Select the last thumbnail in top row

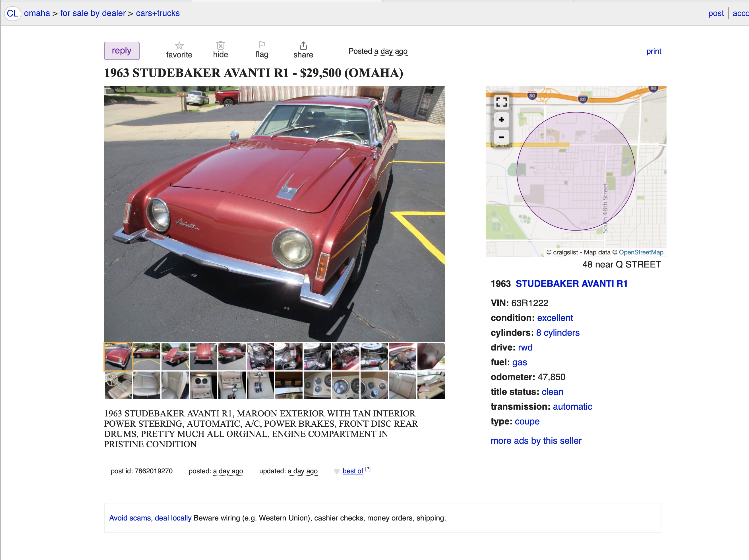click(x=431, y=356)
